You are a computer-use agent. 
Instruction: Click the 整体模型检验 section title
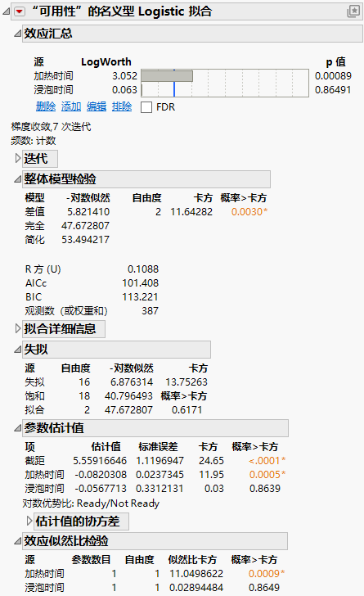[60, 179]
